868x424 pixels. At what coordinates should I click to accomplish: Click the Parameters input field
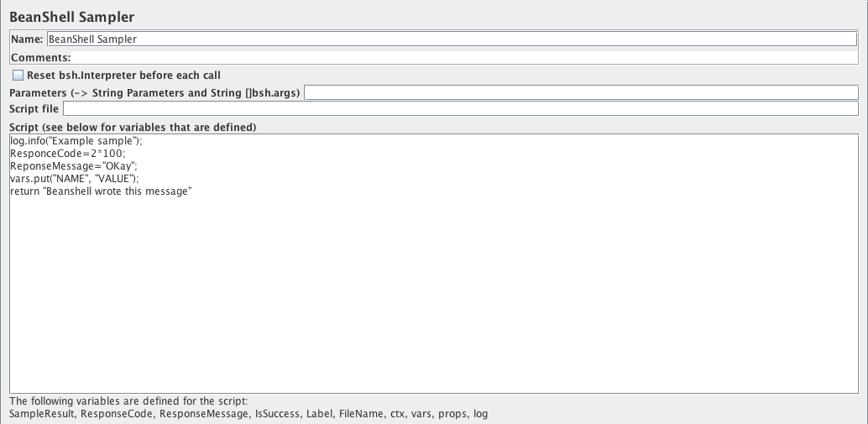pos(581,92)
